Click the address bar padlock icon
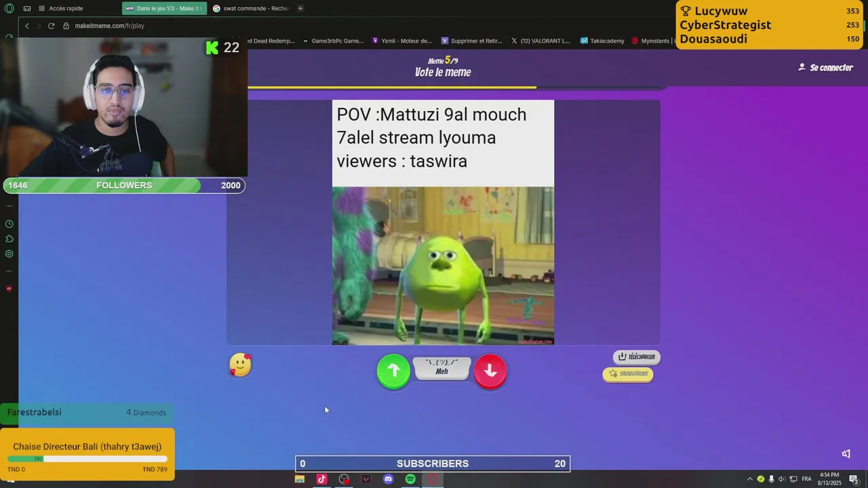Viewport: 868px width, 488px height. 66,26
